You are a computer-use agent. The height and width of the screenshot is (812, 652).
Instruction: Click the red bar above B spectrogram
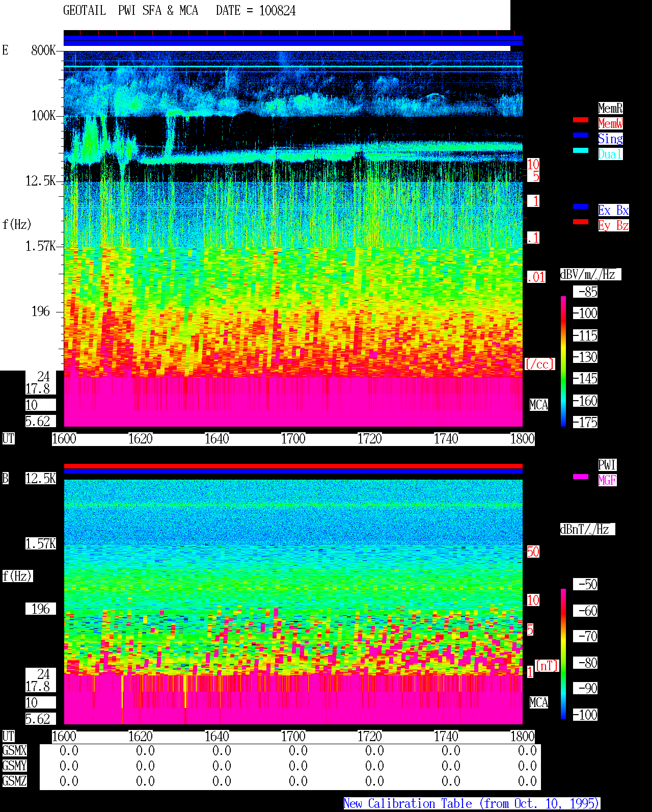pos(293,466)
